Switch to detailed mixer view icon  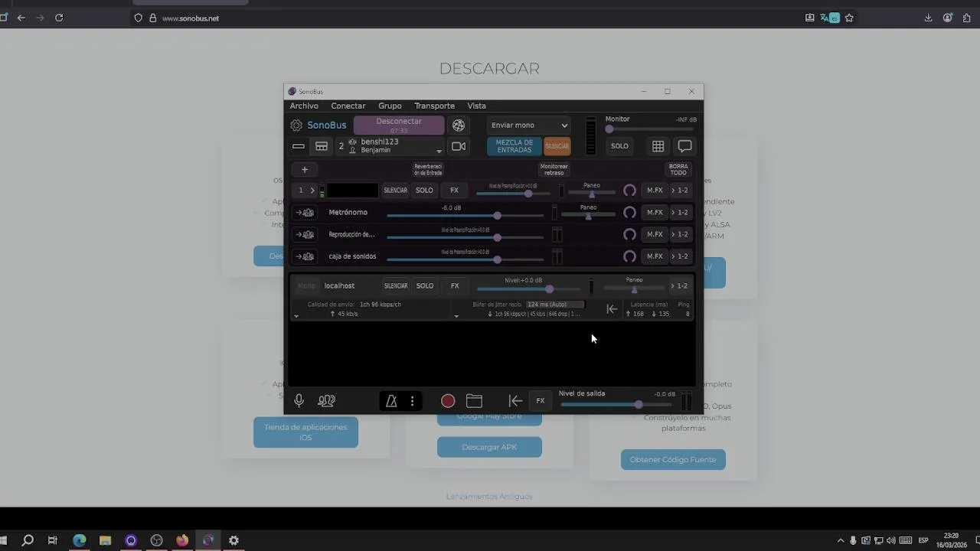click(x=322, y=146)
